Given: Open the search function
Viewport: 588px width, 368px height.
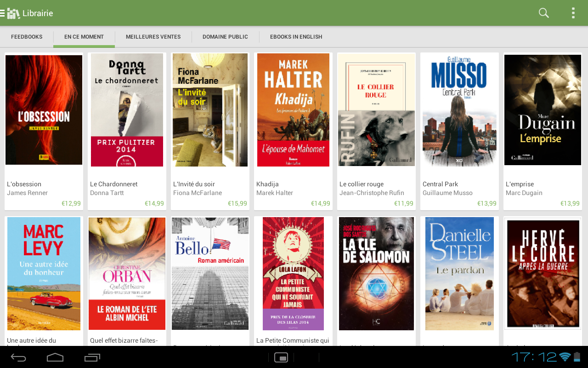Looking at the screenshot, I should (x=543, y=13).
